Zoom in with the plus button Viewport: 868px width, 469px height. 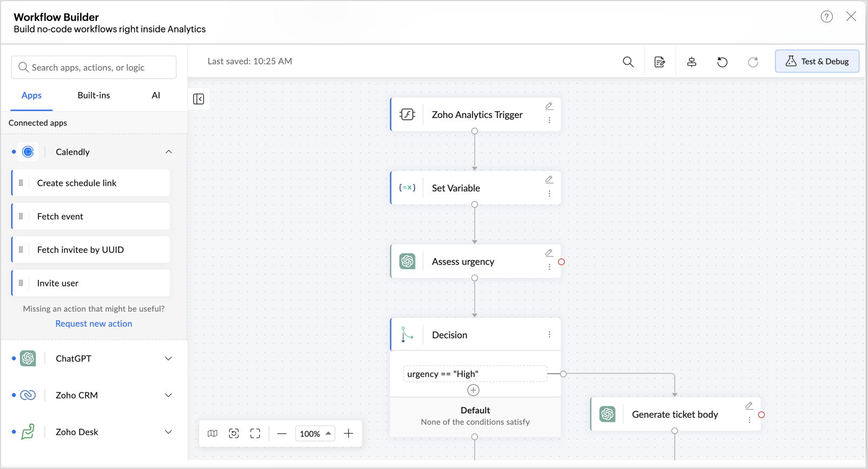coord(349,433)
